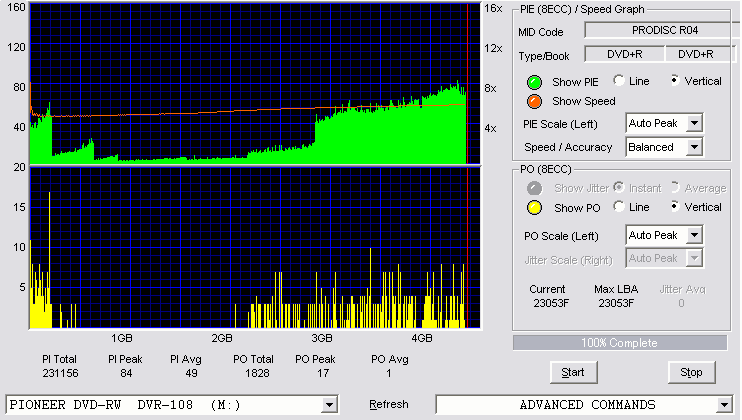This screenshot has height=420, width=742.
Task: Click the Show PIE label
Action: coord(575,82)
